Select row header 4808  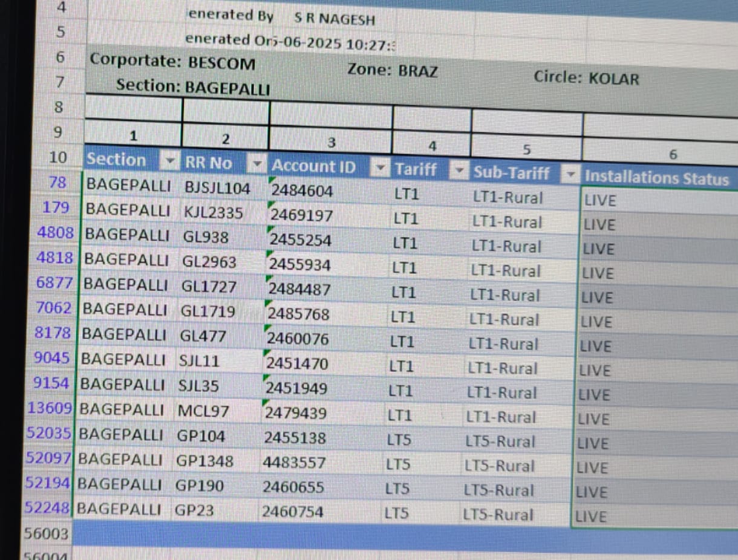pos(55,233)
